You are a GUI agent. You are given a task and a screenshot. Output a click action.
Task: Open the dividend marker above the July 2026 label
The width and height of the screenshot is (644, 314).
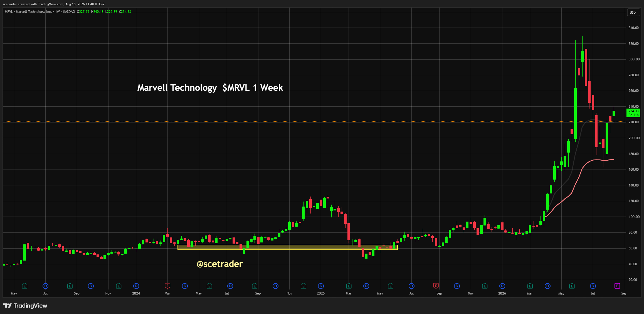(593, 286)
